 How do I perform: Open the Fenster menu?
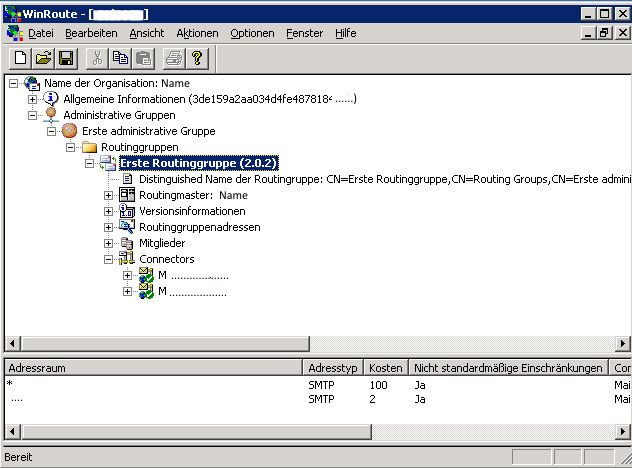(x=305, y=33)
